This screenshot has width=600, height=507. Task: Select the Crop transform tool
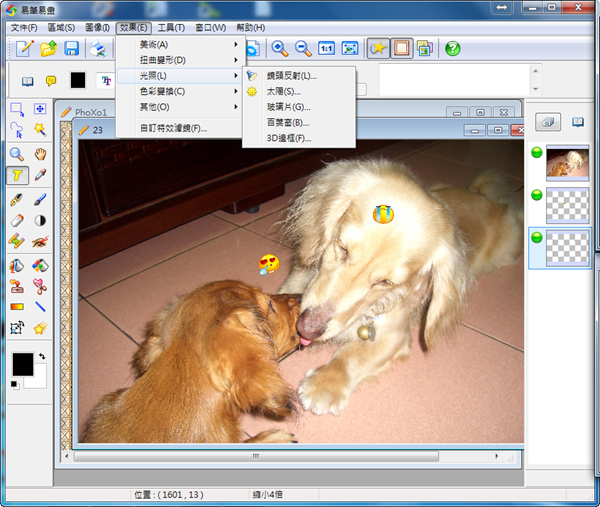click(17, 328)
